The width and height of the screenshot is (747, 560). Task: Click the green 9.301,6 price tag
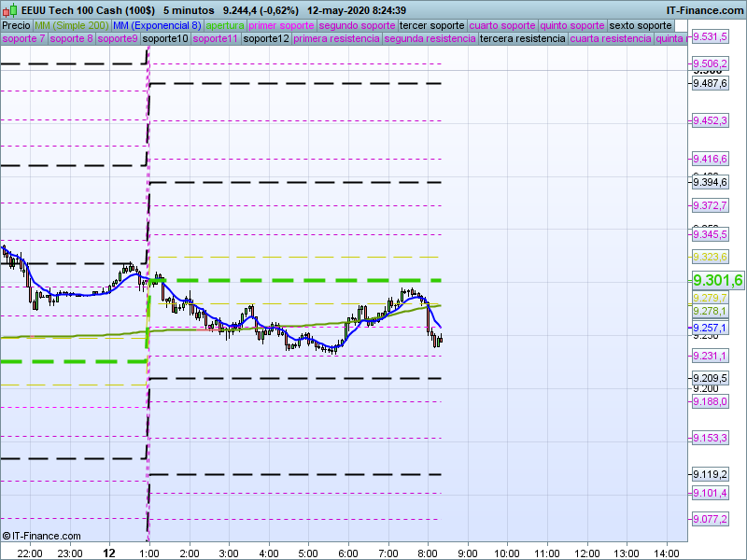(x=716, y=281)
